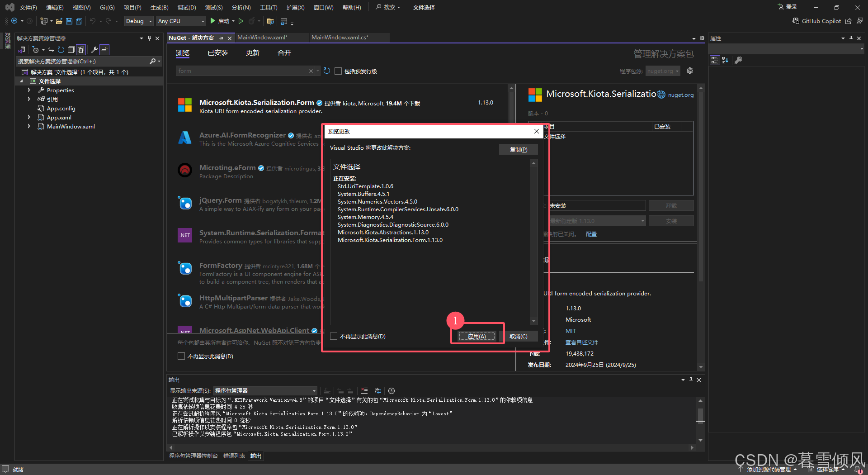Switch to the 更新 updates tab

(253, 53)
